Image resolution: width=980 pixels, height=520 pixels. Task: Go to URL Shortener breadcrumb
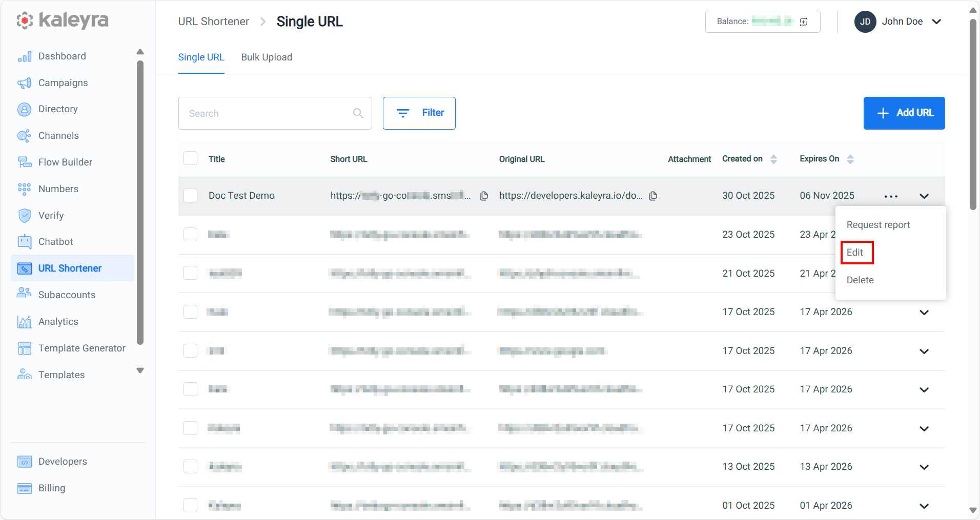tap(214, 22)
